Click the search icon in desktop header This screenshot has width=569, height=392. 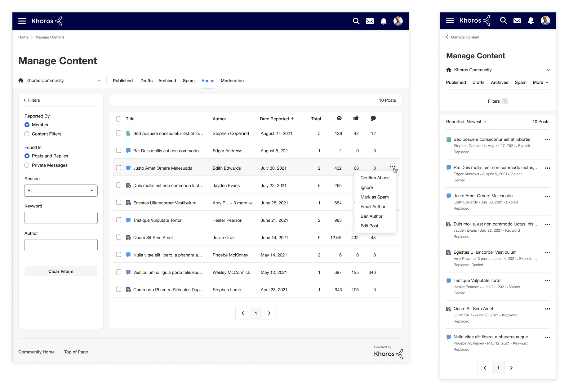356,21
